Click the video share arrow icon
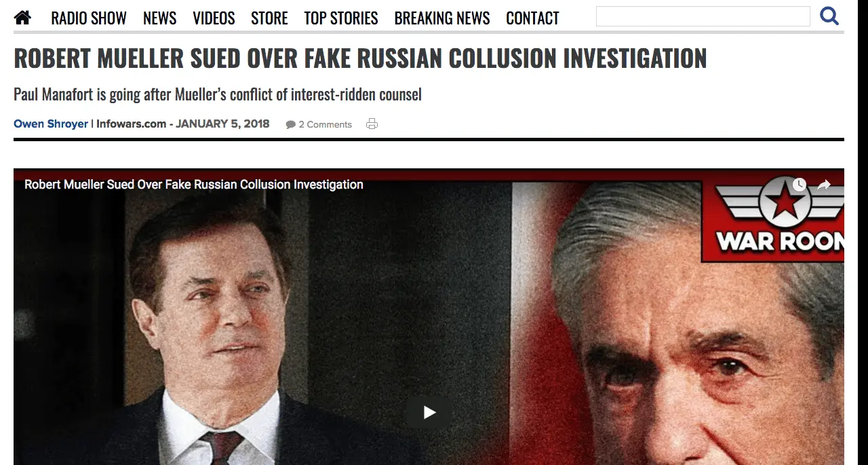 tap(824, 185)
